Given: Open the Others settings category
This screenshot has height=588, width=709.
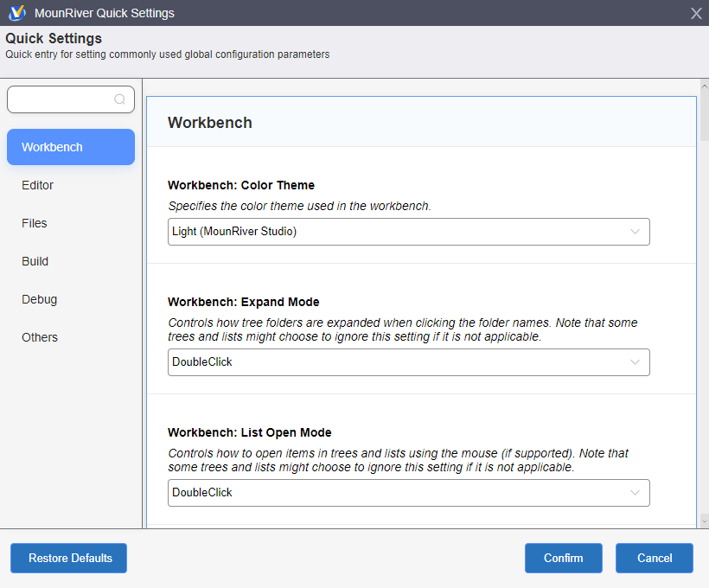Looking at the screenshot, I should coord(40,337).
